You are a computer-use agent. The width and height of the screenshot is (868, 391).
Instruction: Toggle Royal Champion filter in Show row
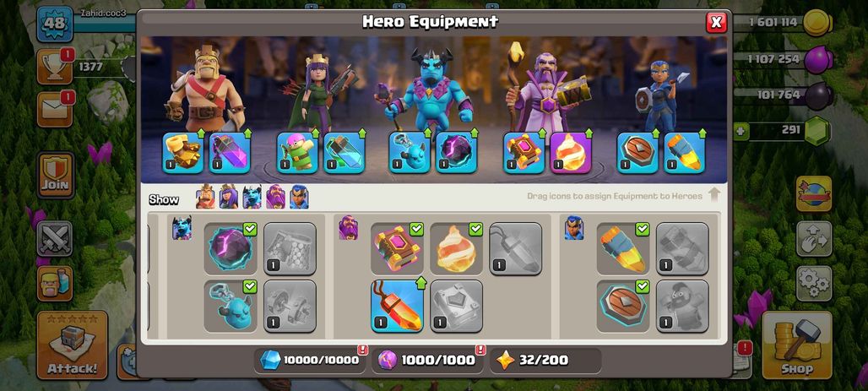point(299,197)
